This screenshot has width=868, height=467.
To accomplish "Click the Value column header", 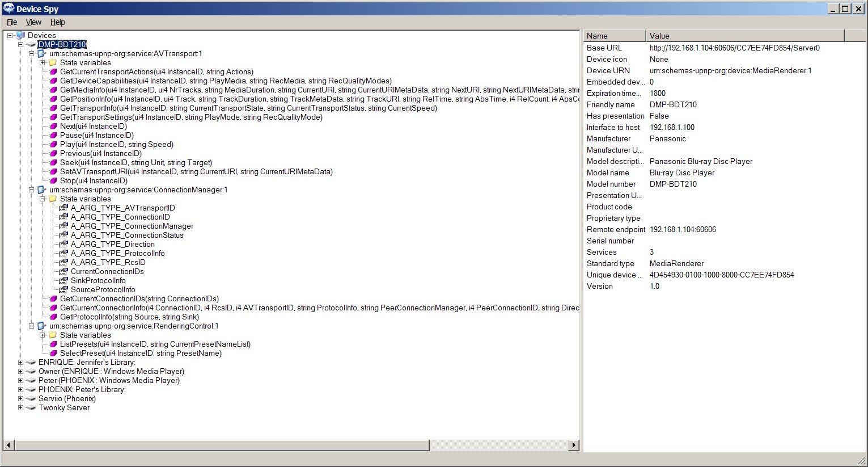I will tap(744, 36).
